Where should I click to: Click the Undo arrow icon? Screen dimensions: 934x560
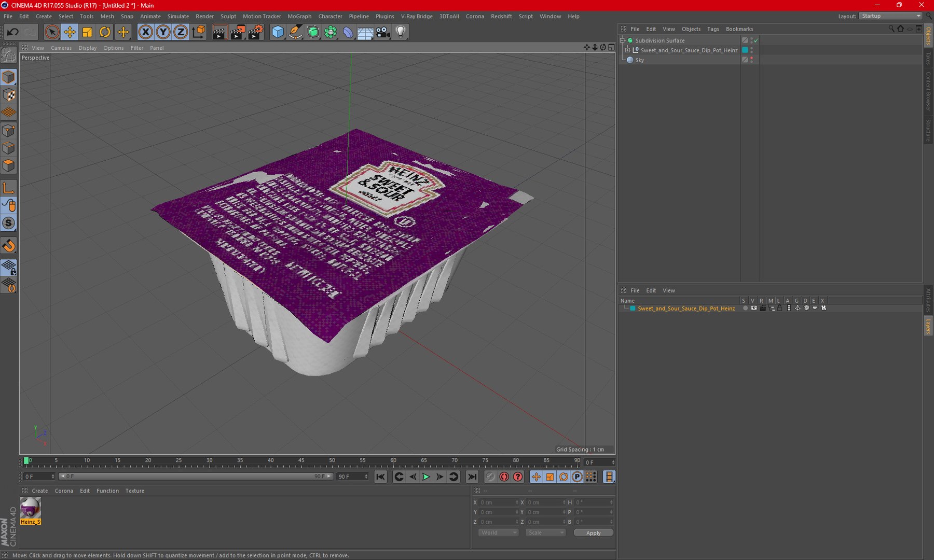pyautogui.click(x=12, y=32)
